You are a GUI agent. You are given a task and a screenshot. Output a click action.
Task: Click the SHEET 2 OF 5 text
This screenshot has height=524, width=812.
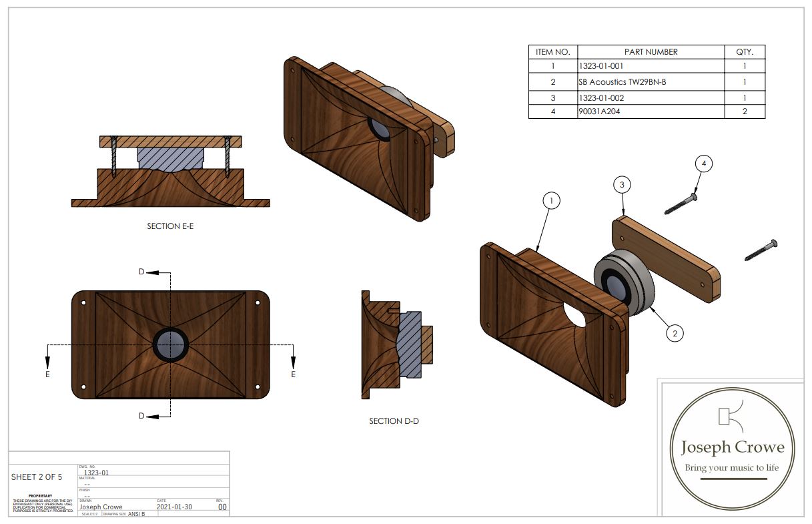point(37,477)
